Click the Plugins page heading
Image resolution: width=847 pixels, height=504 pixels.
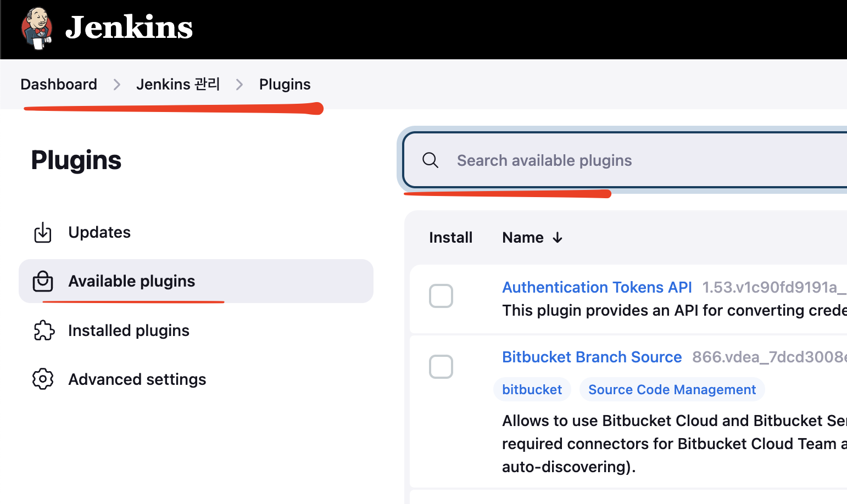click(x=76, y=160)
